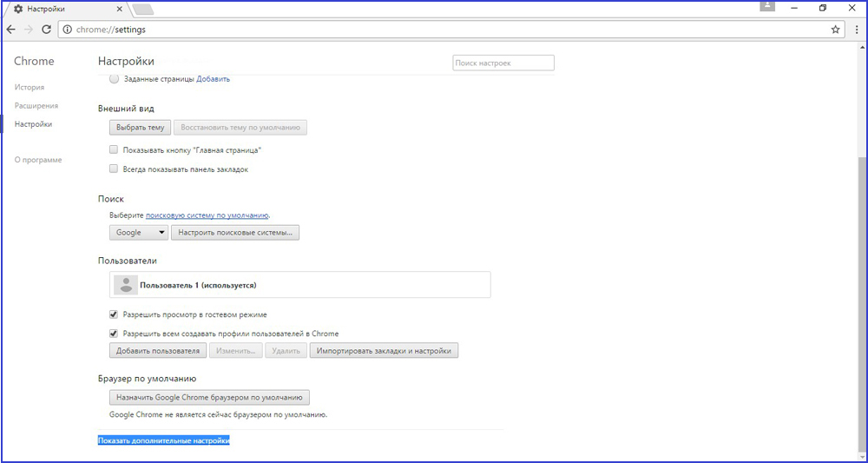Click the Пользователь 1 avatar icon
868x463 pixels.
click(126, 285)
